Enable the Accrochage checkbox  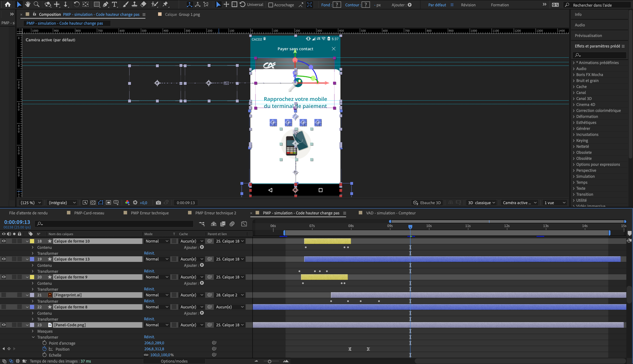(x=271, y=5)
